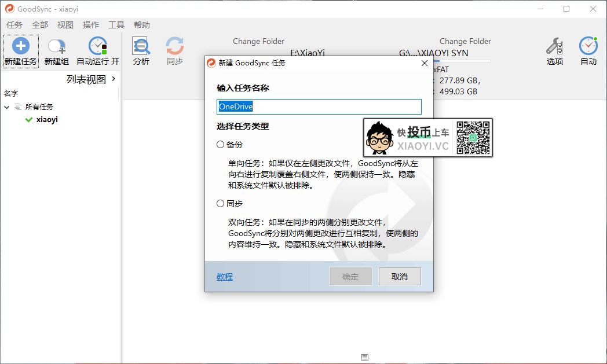Select the 备份 (Backup) task type
The width and height of the screenshot is (607, 364).
point(221,144)
